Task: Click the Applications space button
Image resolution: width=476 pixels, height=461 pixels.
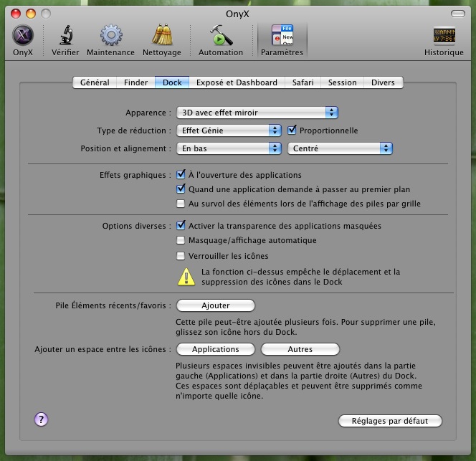Action: [216, 349]
